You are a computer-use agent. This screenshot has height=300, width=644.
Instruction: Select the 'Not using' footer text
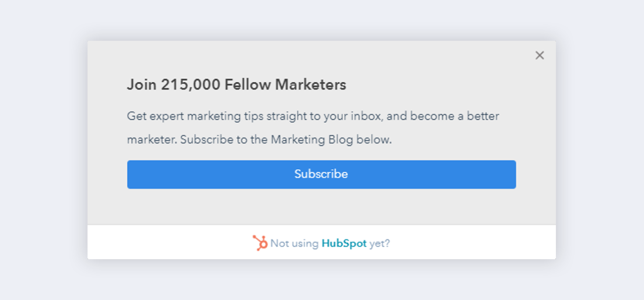pos(295,243)
